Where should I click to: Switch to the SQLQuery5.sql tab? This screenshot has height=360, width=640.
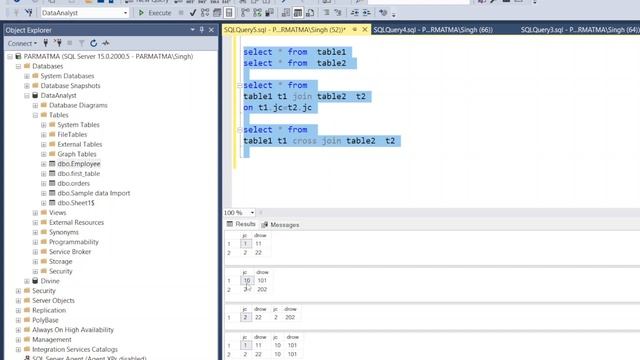pyautogui.click(x=285, y=29)
